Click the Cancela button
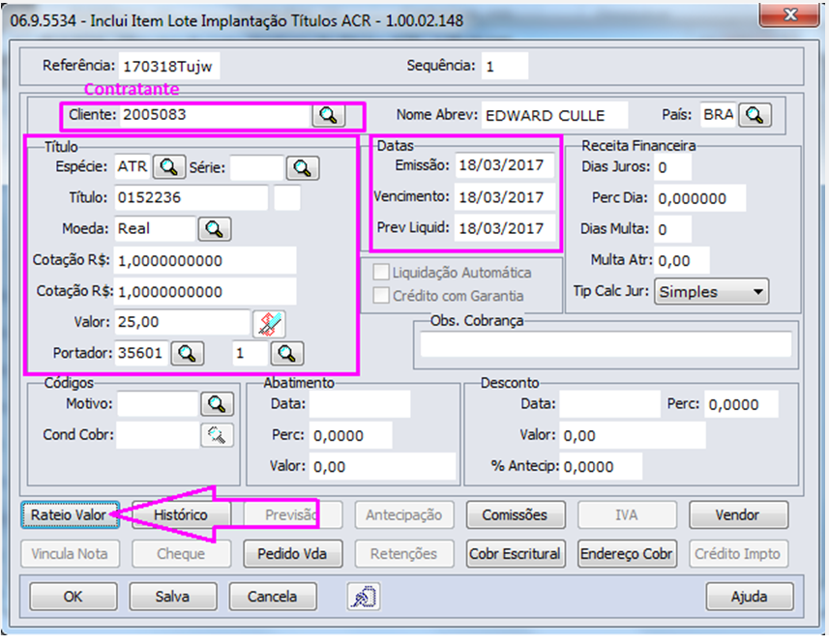The image size is (829, 644). point(273,597)
